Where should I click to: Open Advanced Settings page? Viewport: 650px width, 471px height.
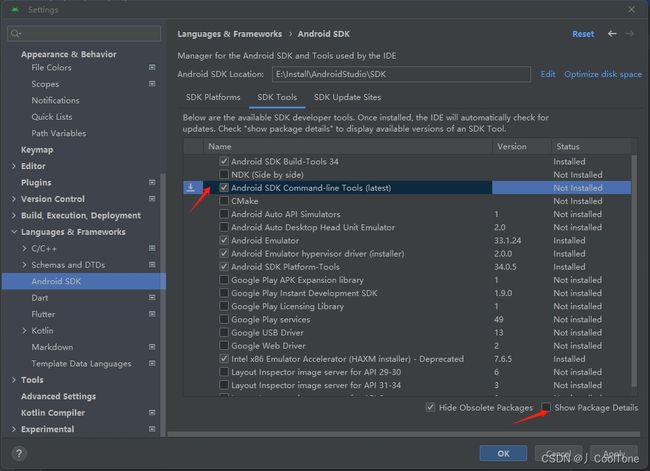click(58, 396)
